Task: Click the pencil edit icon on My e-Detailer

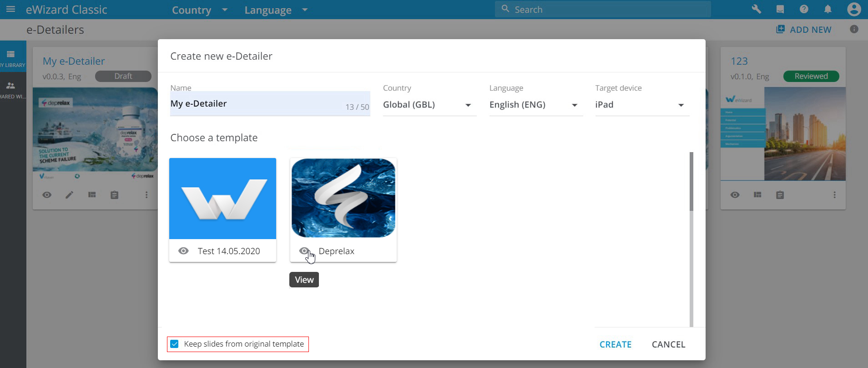Action: point(69,195)
